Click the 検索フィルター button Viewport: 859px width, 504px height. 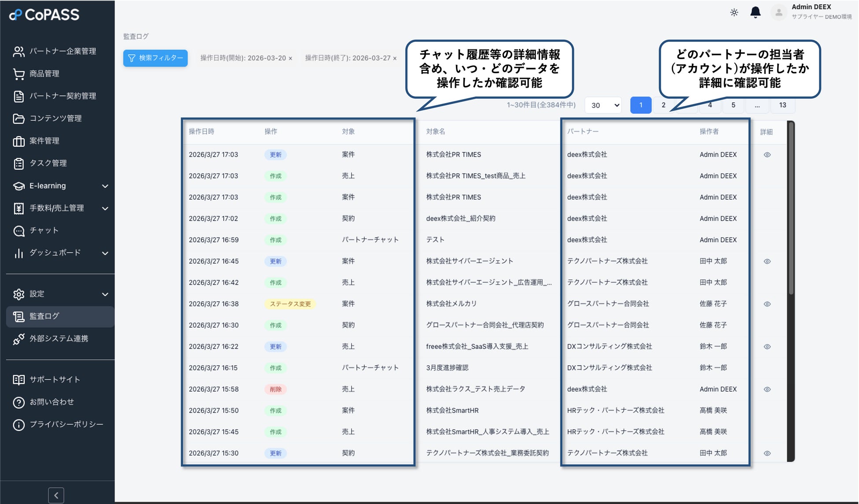pyautogui.click(x=156, y=58)
